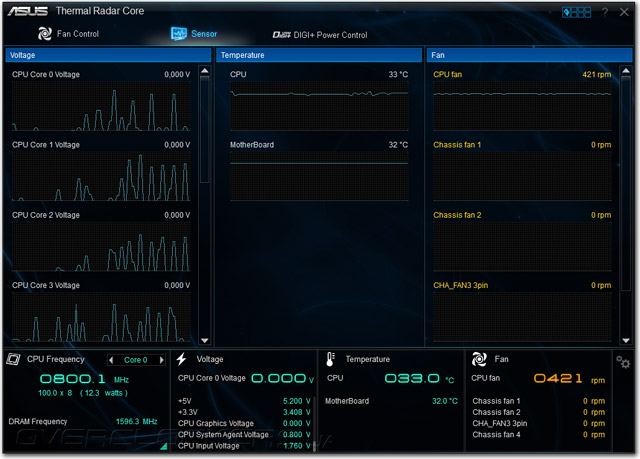Click the Voltage panel scrollbar thumb
The width and height of the screenshot is (640, 459).
pyautogui.click(x=205, y=129)
